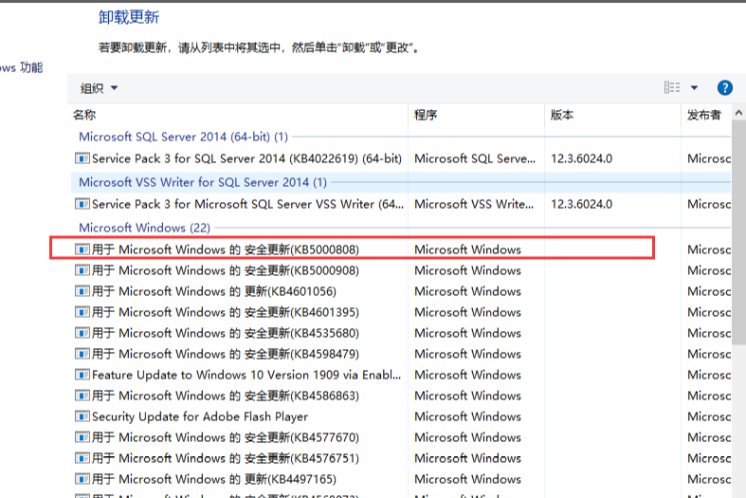Click the icon beside the Feature Update 1909 row
This screenshot has height=498, width=746.
(82, 374)
